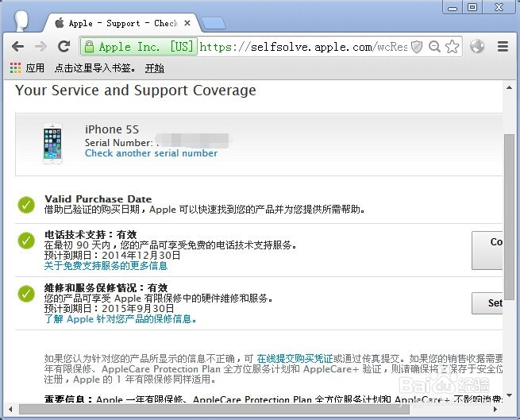Reload the page with the refresh icon
This screenshot has height=420, width=520.
click(64, 46)
